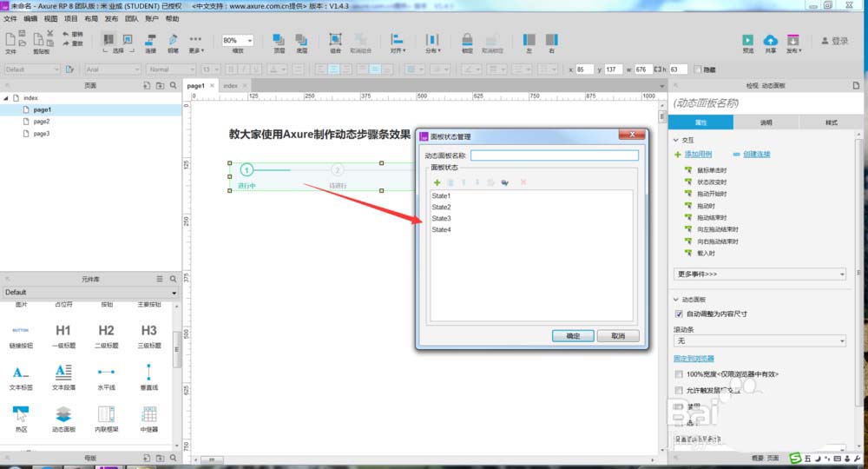Select the Inline Frame (内联框架) widget
The width and height of the screenshot is (868, 469).
[x=106, y=419]
